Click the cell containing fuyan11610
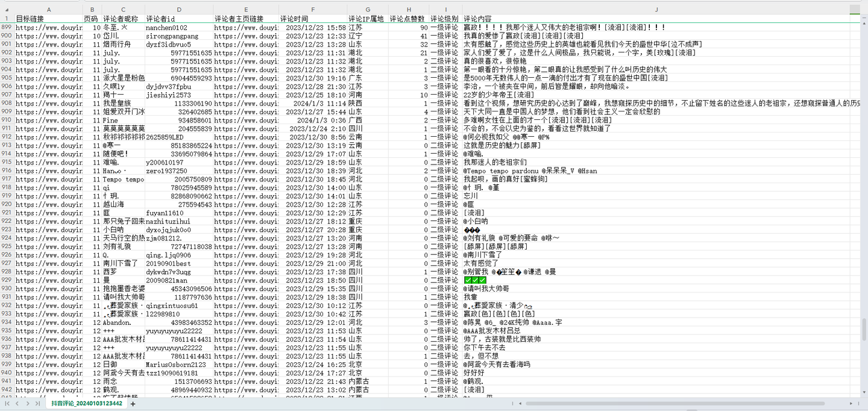The image size is (868, 411). pos(179,213)
